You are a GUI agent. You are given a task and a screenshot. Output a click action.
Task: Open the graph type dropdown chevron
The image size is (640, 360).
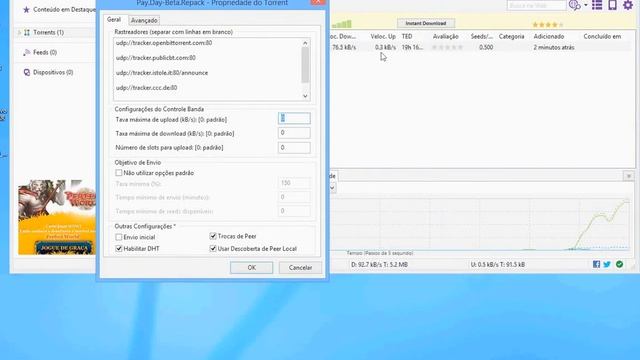tap(332, 188)
